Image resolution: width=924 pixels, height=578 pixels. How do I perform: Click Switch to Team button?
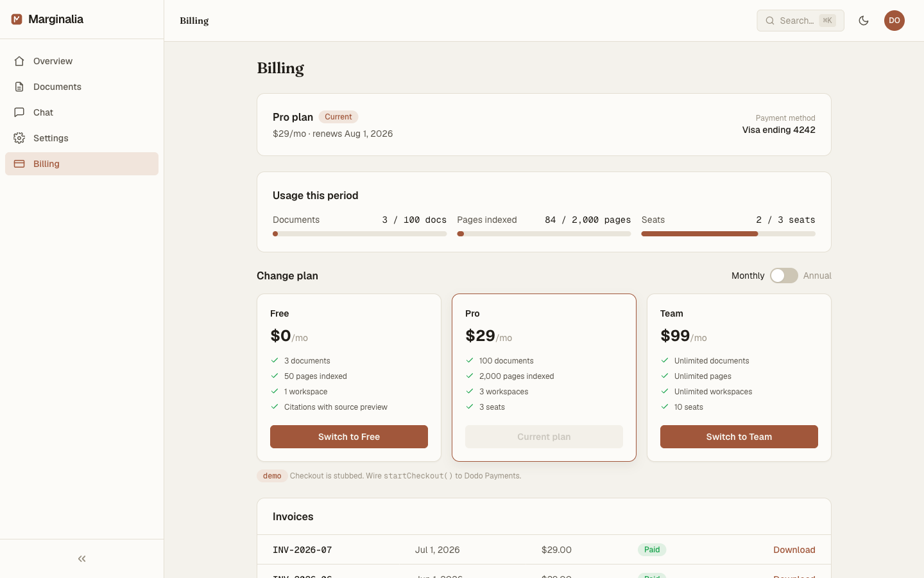(739, 437)
